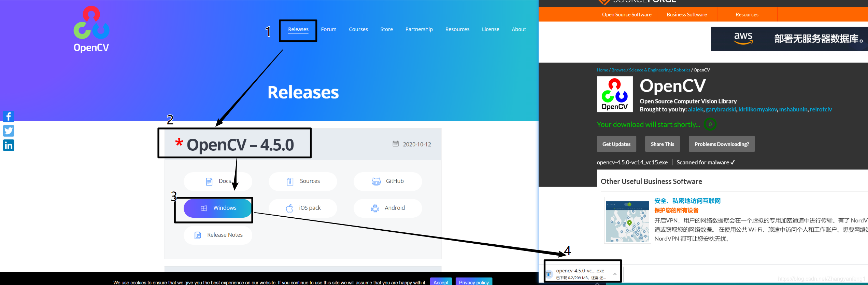Click the Get Updates button
This screenshot has width=868, height=285.
(x=616, y=144)
